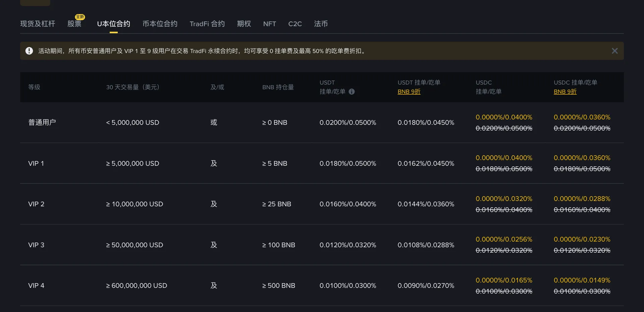
Task: Click the 0.0000%/0.0165% USDC fee value
Action: (x=504, y=280)
